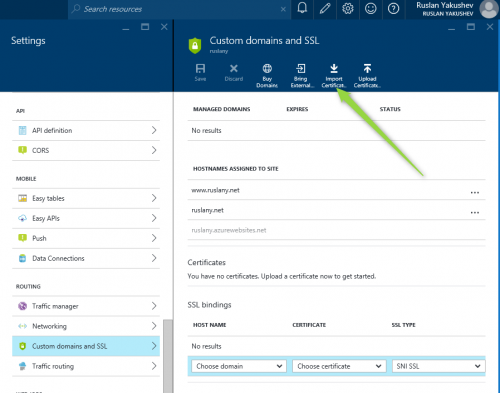Open more options for ruslany.net hostname
Screen dimensions: 500x393
(x=475, y=213)
